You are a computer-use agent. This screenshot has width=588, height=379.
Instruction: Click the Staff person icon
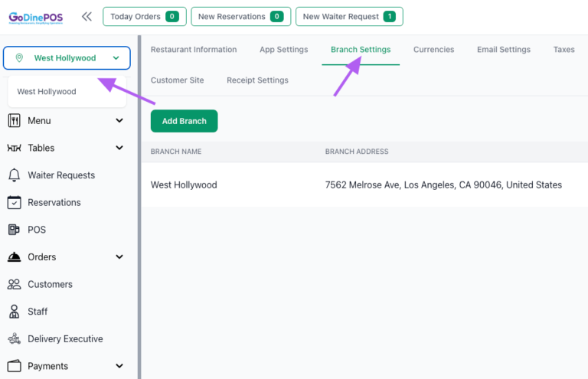pos(15,312)
